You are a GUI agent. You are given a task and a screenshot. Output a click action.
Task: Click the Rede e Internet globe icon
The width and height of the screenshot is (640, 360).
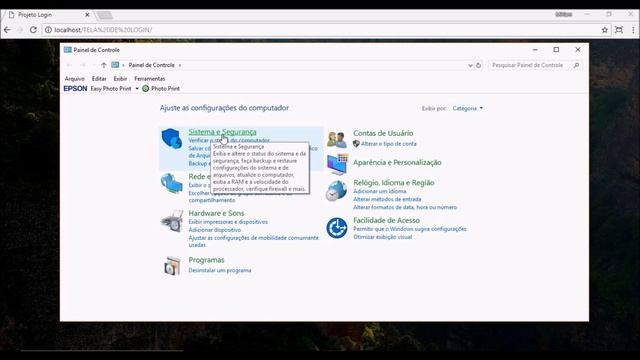(x=171, y=183)
